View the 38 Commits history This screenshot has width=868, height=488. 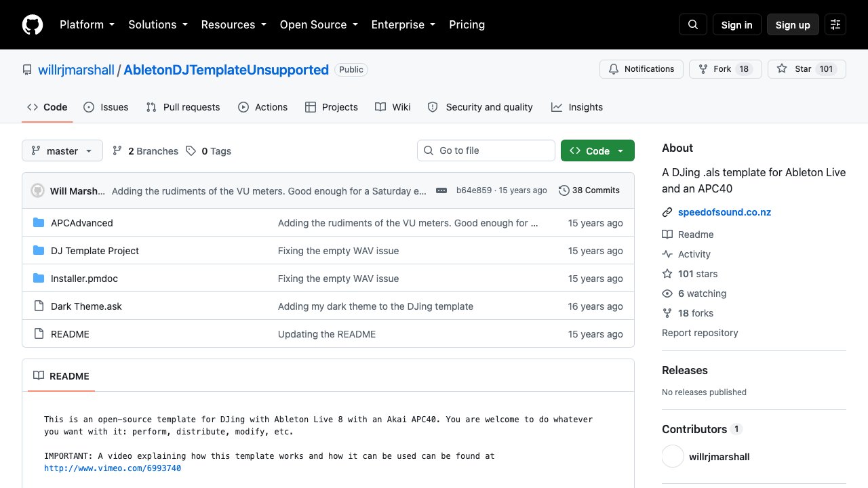click(x=589, y=190)
